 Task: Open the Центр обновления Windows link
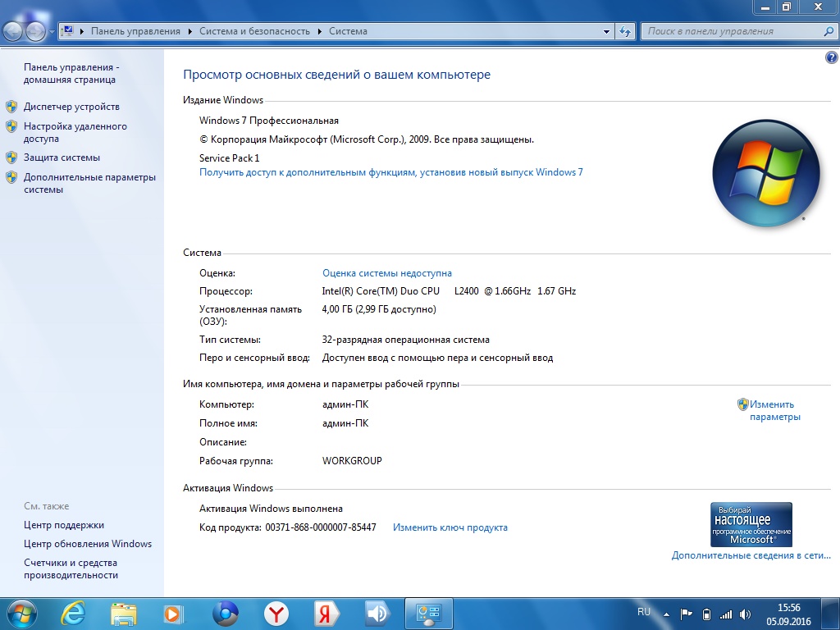pos(88,544)
